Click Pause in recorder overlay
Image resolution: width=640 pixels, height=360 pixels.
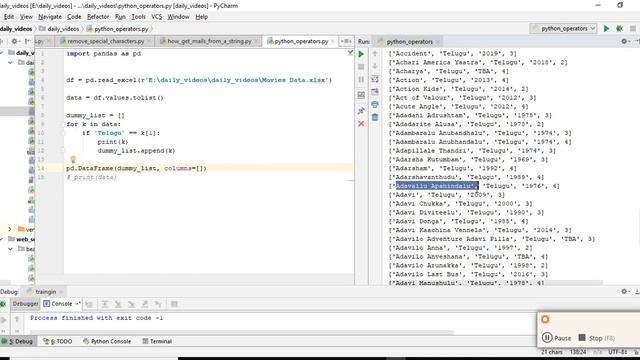coord(556,338)
